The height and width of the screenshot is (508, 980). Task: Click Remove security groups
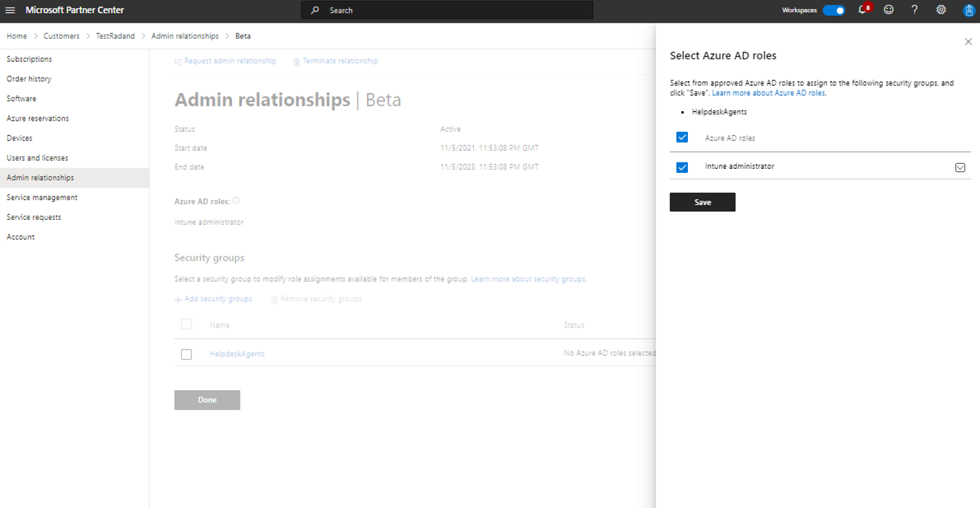[x=316, y=299]
